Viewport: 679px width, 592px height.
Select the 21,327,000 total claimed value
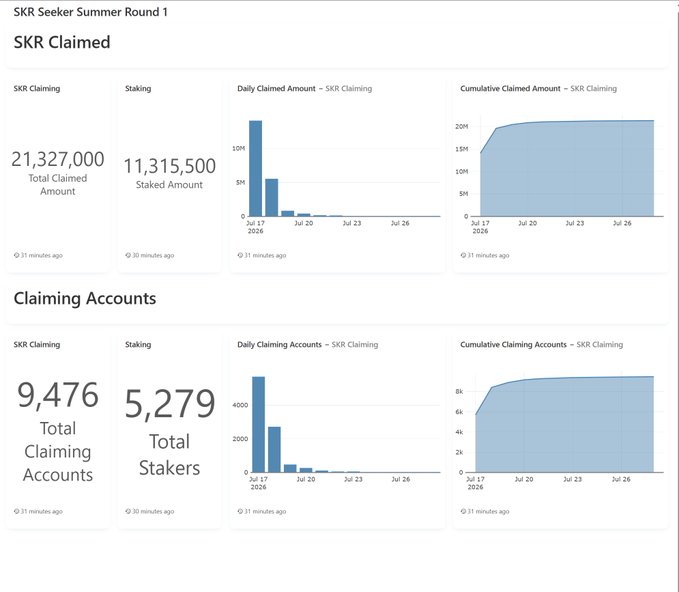click(x=58, y=159)
